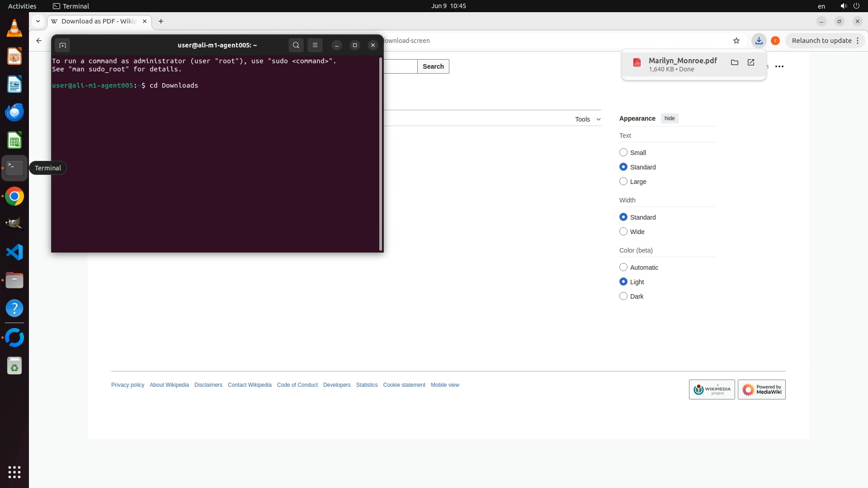Screen dimensions: 868x488
Task: Click the Wikipedia Search button
Action: pyautogui.click(x=433, y=66)
